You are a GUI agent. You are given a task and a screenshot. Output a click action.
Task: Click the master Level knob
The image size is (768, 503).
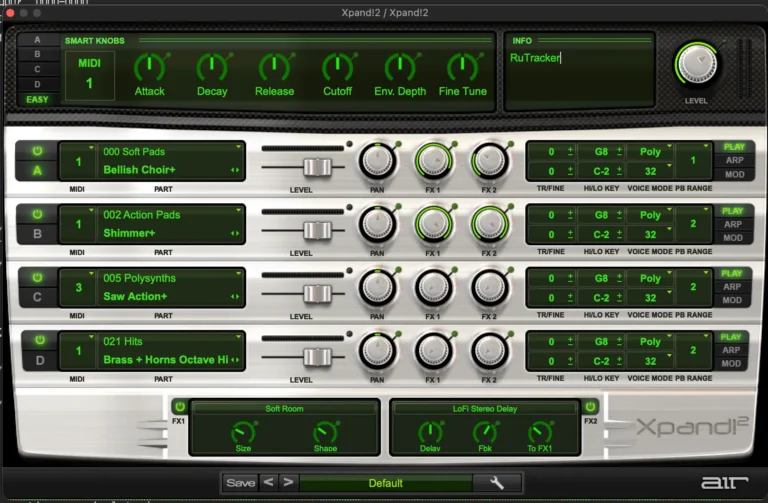(698, 64)
